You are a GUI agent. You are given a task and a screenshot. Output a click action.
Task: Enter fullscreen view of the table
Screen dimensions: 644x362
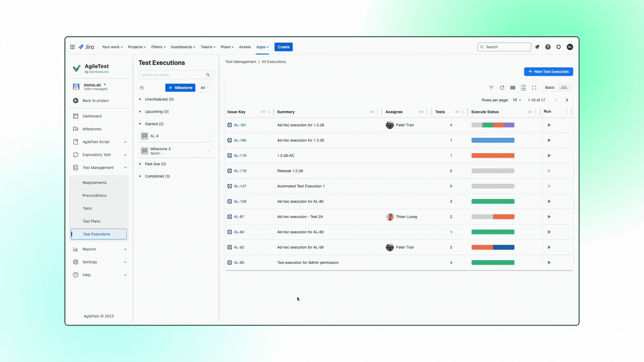[534, 87]
